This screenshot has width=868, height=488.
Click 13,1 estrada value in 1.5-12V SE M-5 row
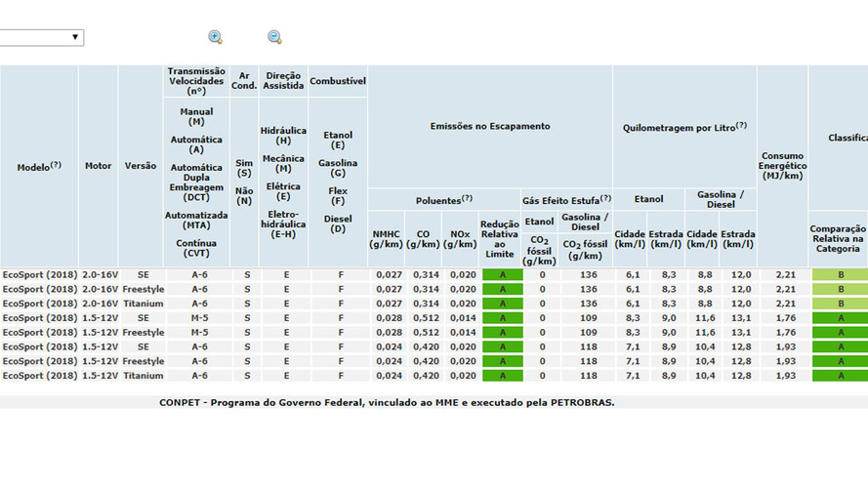point(741,318)
